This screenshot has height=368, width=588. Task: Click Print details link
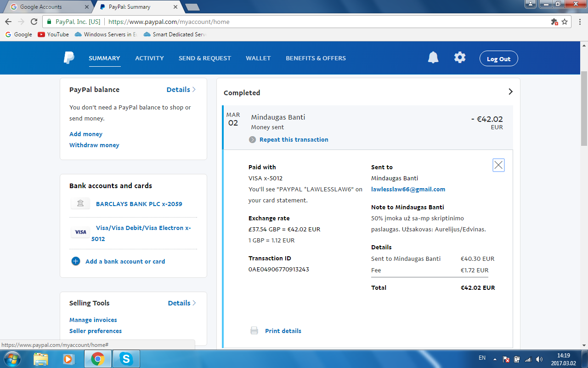coord(283,331)
